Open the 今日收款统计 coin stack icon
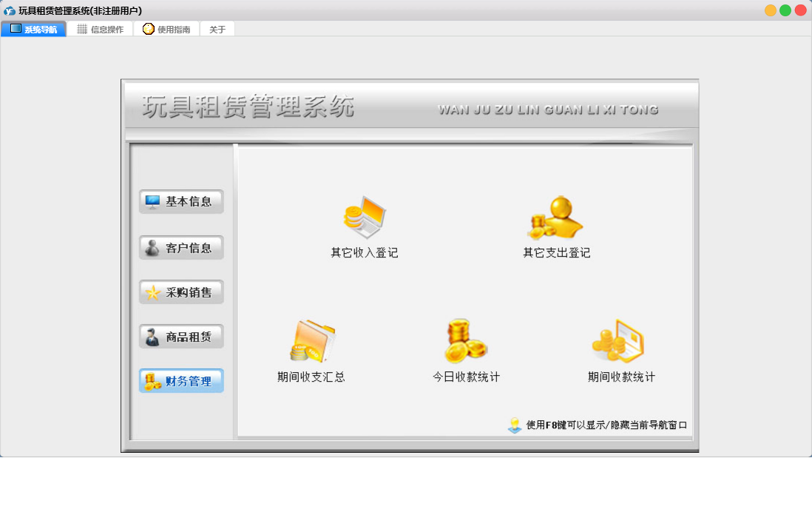Screen dimensions: 812x526 click(466, 340)
